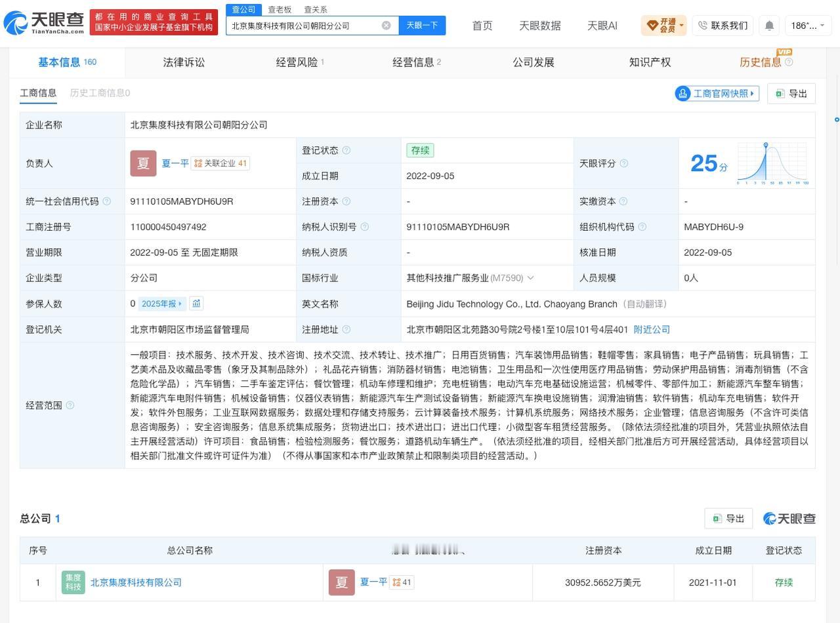The width and height of the screenshot is (840, 623).
Task: Click the 41 related-companies badge in 总公司 row
Action: (402, 582)
